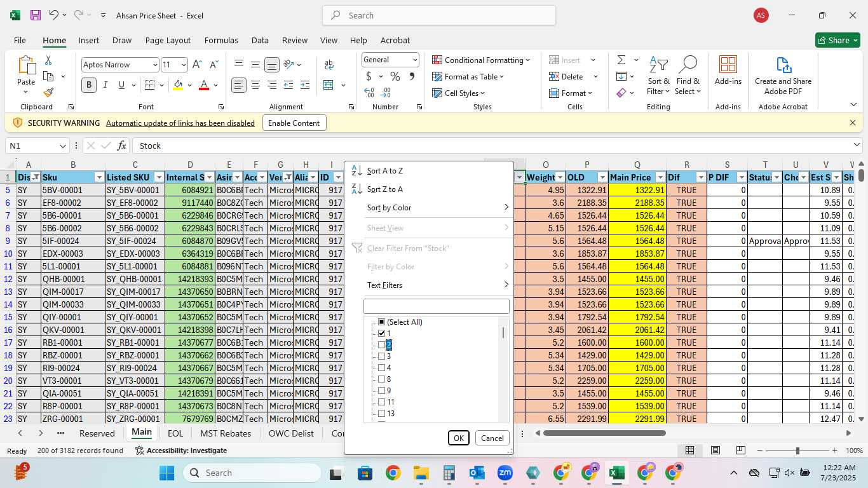Check the filter value 11
This screenshot has width=868, height=488.
point(382,402)
